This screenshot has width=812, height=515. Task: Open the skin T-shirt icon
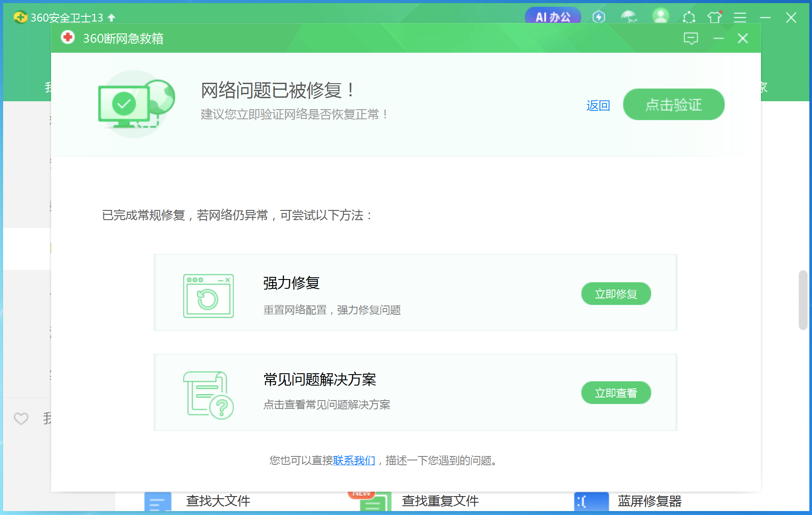tap(715, 17)
